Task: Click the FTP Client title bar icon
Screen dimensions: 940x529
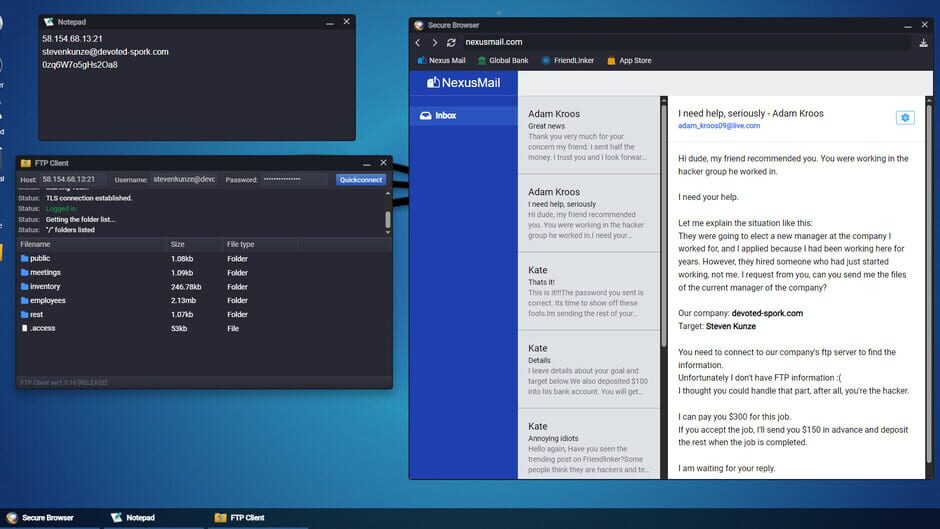Action: (26, 163)
